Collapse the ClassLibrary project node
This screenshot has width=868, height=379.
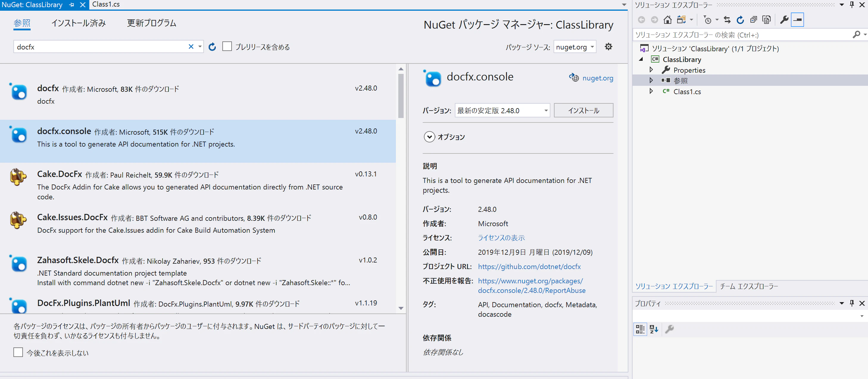[x=641, y=59]
